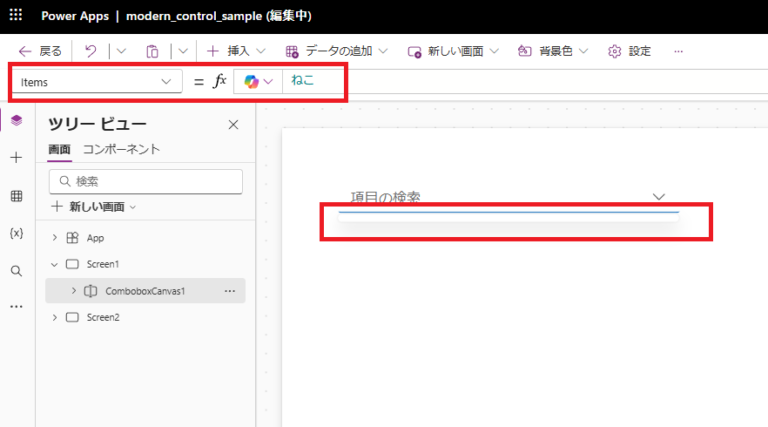
Task: Select the 画面 tab
Action: [x=60, y=149]
